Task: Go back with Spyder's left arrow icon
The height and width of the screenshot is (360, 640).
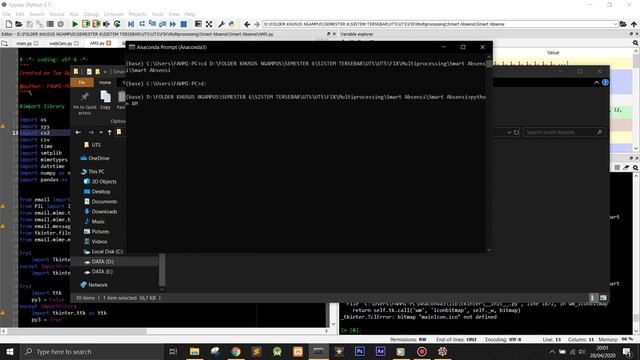Action: [247, 24]
